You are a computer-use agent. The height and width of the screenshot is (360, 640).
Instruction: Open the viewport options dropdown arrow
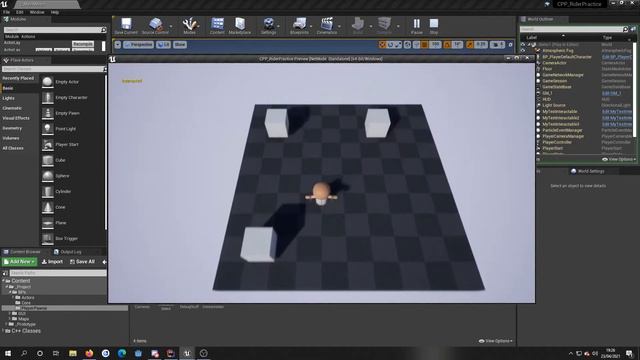[x=118, y=44]
